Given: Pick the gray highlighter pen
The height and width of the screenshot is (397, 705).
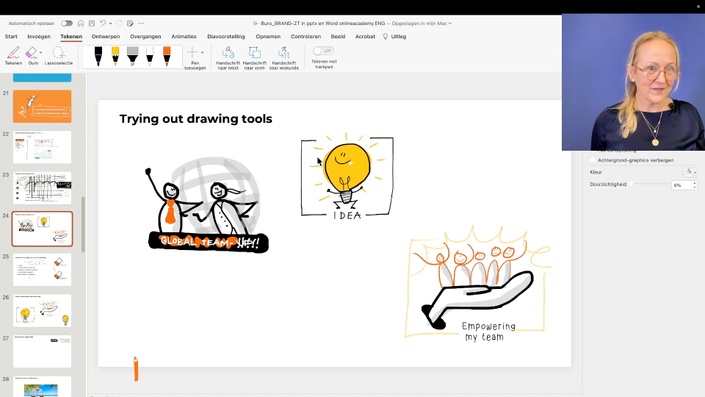Looking at the screenshot, I should click(x=132, y=56).
